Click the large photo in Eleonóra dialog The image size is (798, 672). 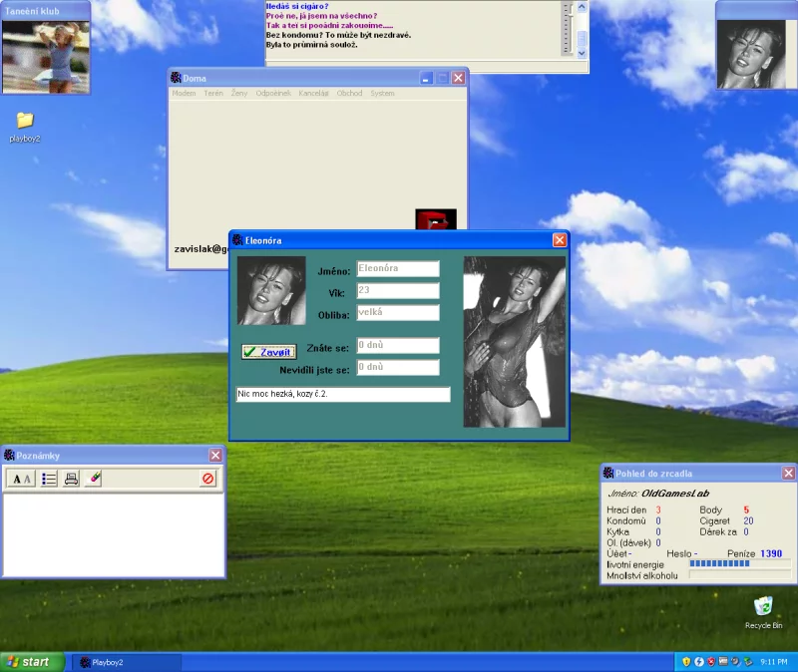514,341
